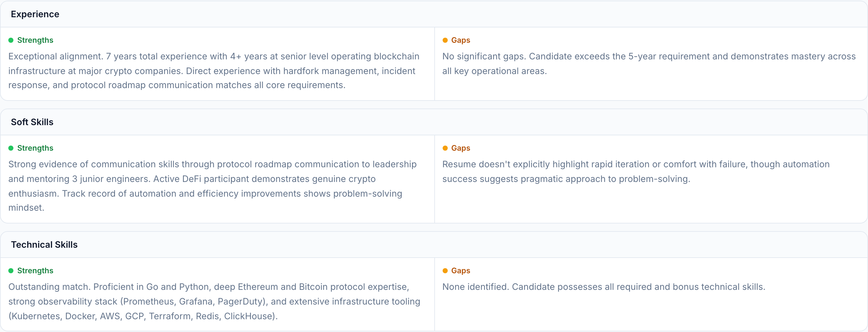868x332 pixels.
Task: Click the Gaps label under Technical Skills
Action: click(460, 271)
